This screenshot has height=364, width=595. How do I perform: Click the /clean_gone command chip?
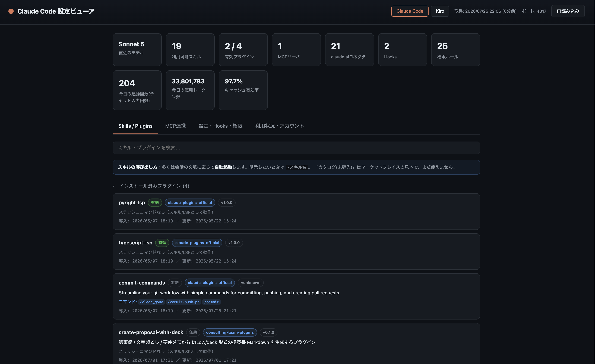[151, 302]
